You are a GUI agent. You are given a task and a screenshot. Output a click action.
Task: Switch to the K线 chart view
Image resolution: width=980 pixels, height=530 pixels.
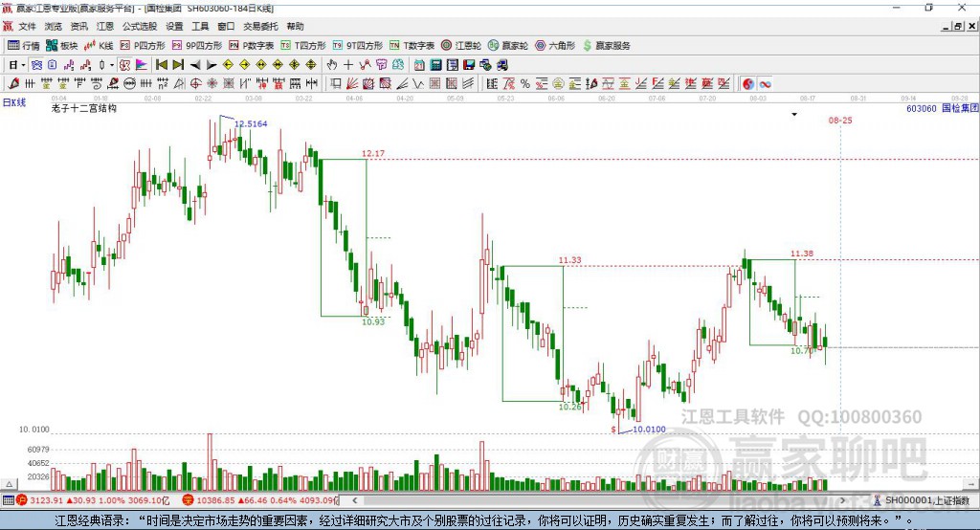click(99, 46)
